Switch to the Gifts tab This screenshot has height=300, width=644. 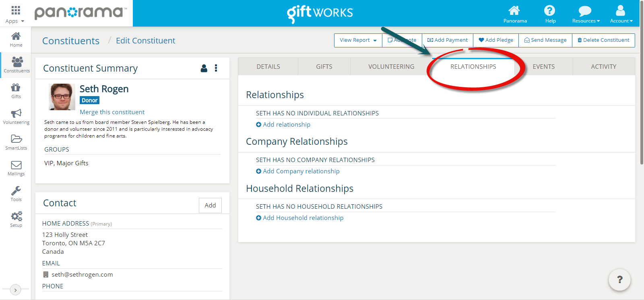[x=324, y=67]
